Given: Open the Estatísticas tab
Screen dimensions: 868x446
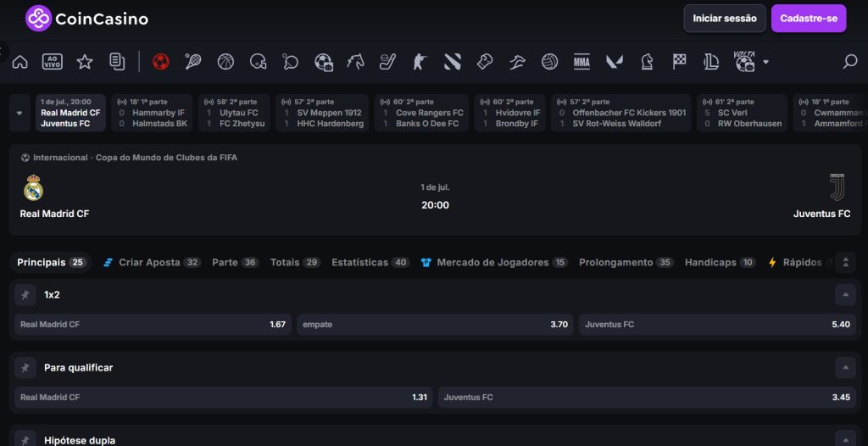Looking at the screenshot, I should tap(370, 262).
